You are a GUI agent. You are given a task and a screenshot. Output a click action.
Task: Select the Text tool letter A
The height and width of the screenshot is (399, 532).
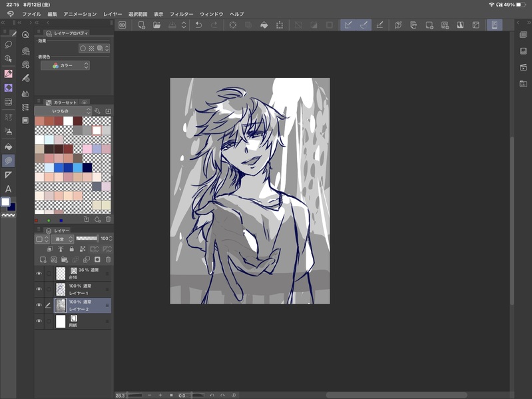click(x=8, y=189)
